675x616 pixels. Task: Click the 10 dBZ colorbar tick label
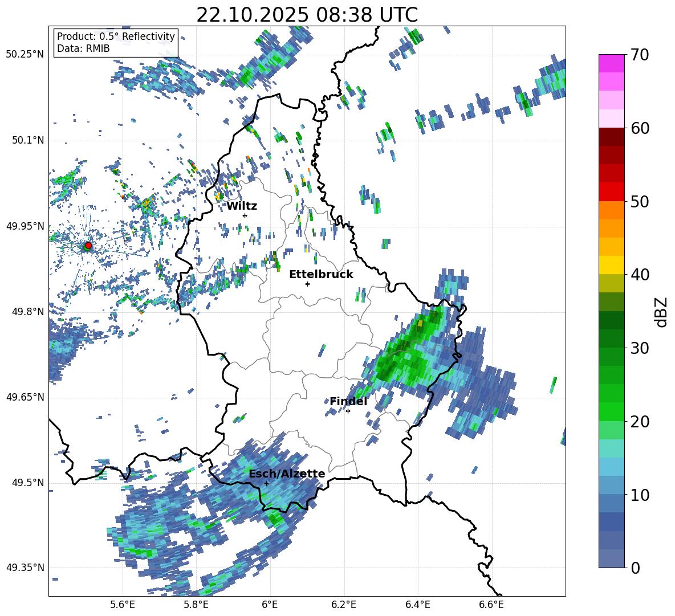click(640, 495)
